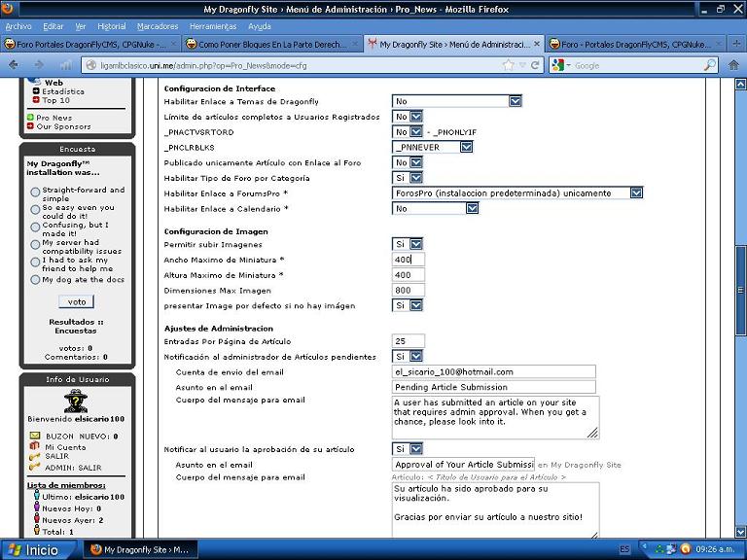Viewport: 747px width, 560px height.
Task: Click the Google search magnifier icon
Action: 711,65
